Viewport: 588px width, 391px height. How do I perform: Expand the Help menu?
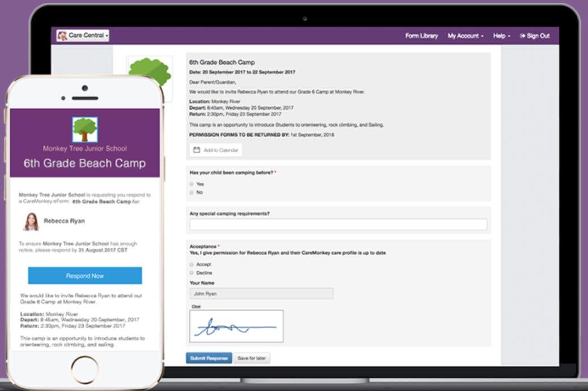click(501, 36)
